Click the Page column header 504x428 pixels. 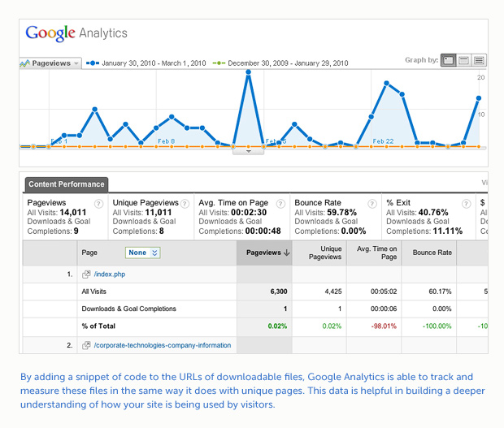click(x=89, y=253)
